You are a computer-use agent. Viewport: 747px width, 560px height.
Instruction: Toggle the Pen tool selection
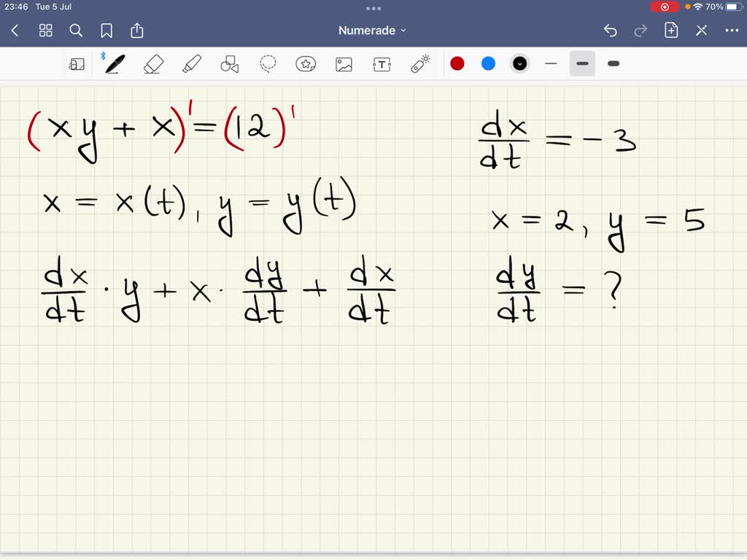coord(113,63)
